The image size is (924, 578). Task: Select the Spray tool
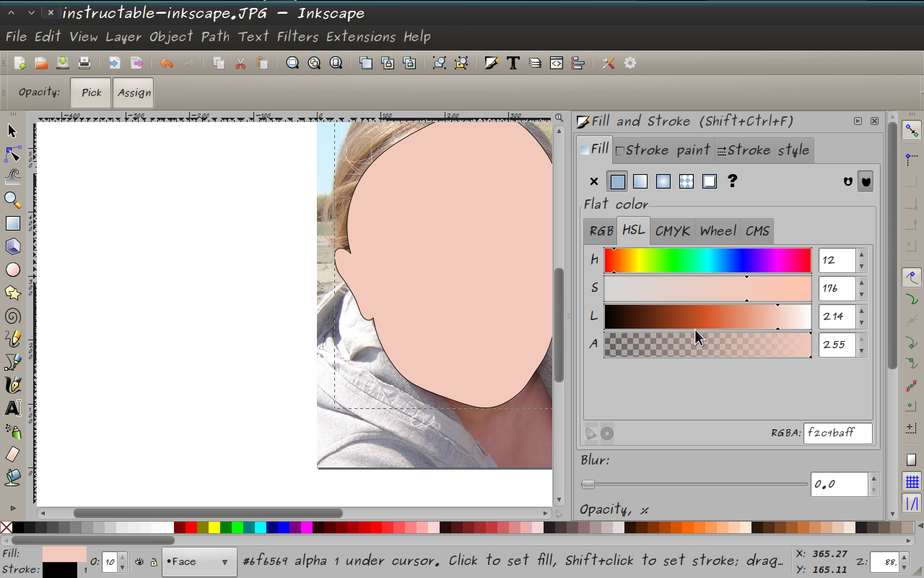pos(12,431)
